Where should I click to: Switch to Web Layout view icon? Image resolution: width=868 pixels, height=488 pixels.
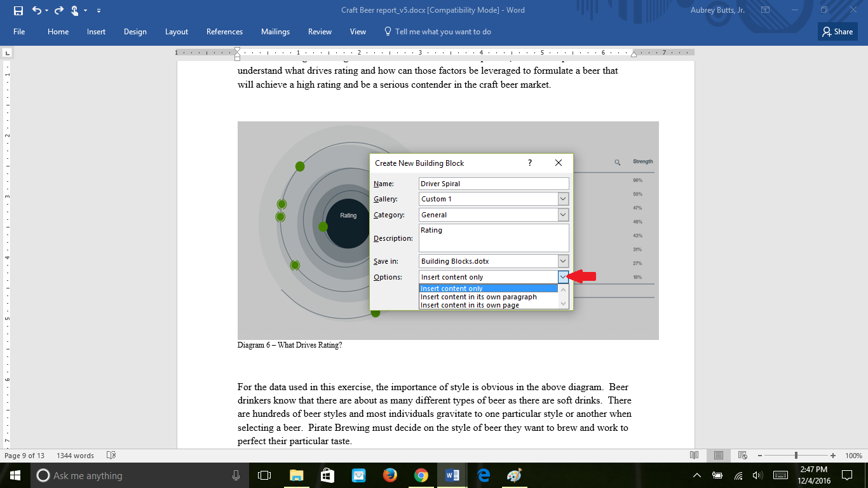click(x=742, y=456)
